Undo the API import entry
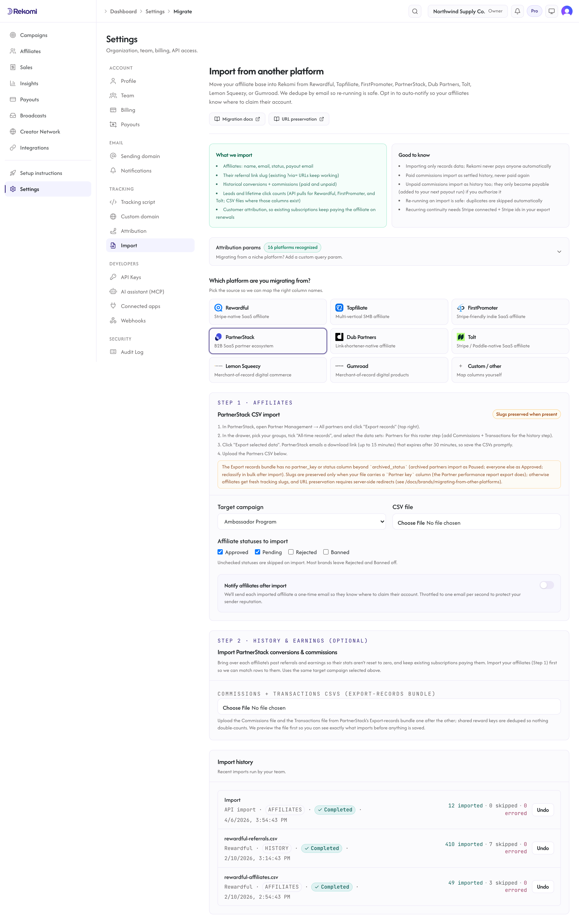Viewport: 579px width, 924px height. (x=543, y=810)
